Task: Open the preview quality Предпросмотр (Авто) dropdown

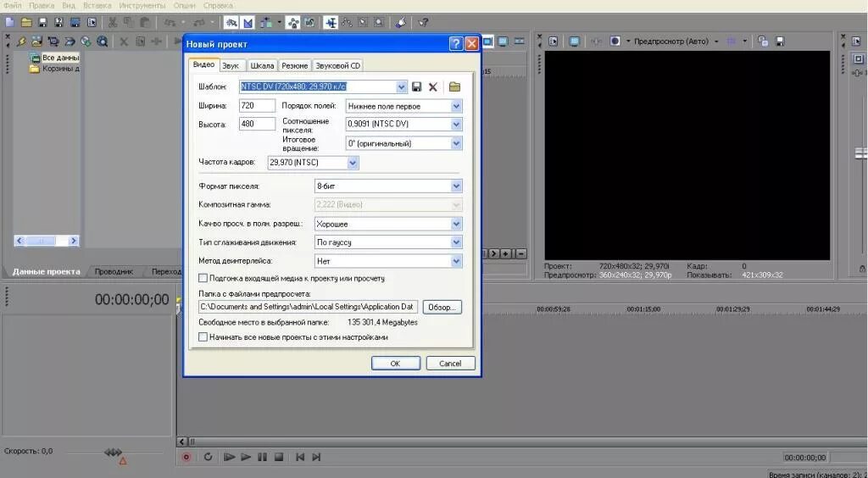Action: click(715, 42)
